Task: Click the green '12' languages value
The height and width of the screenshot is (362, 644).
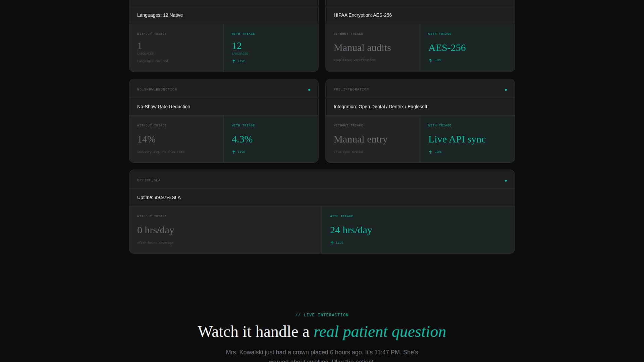Action: coord(237,46)
